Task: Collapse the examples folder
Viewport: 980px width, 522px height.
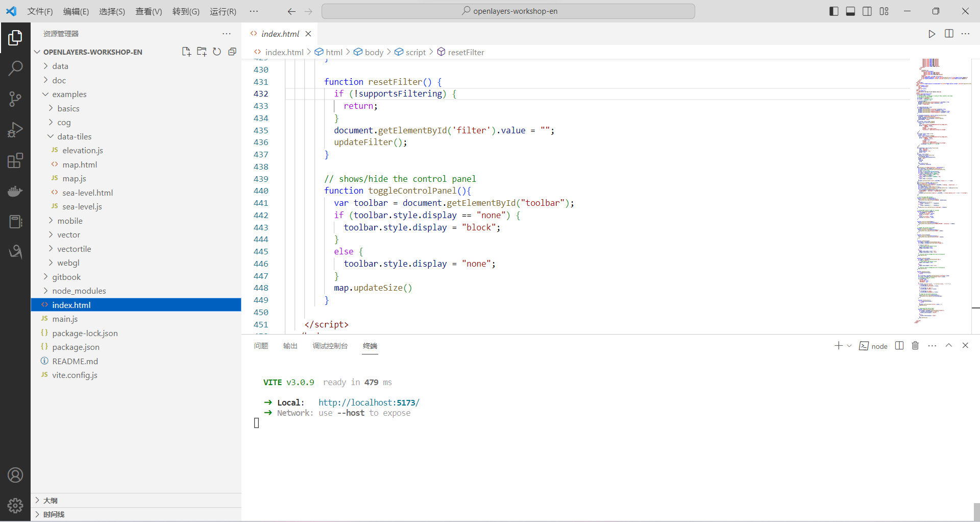Action: (x=136, y=94)
